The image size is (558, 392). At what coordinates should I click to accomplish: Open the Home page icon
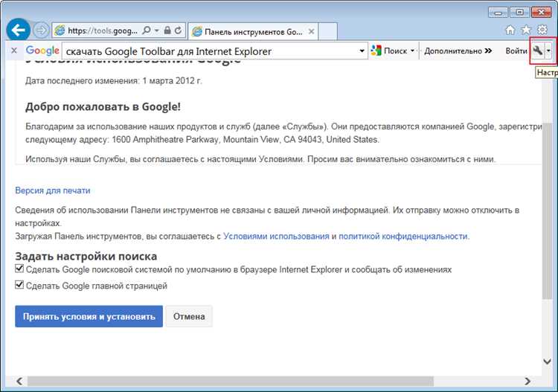click(510, 30)
